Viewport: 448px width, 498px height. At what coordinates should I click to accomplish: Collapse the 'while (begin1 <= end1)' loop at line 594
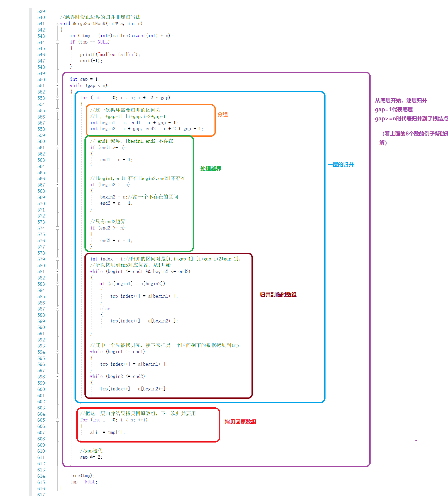click(x=57, y=352)
